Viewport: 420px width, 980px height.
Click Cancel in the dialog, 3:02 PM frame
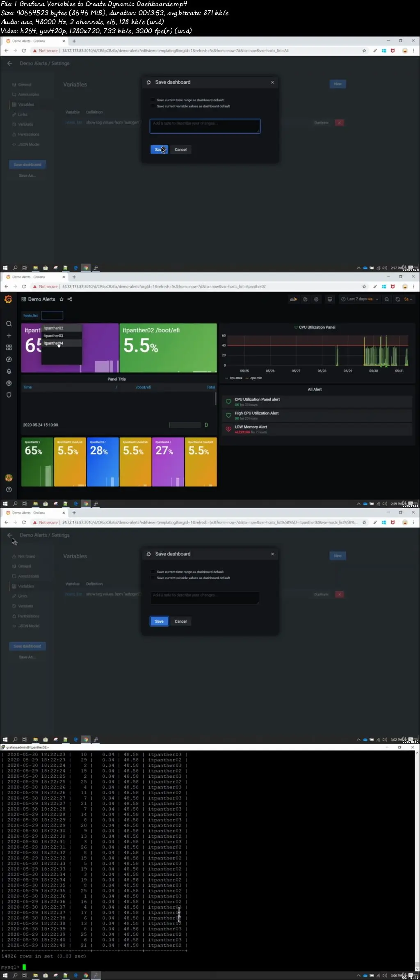[180, 621]
